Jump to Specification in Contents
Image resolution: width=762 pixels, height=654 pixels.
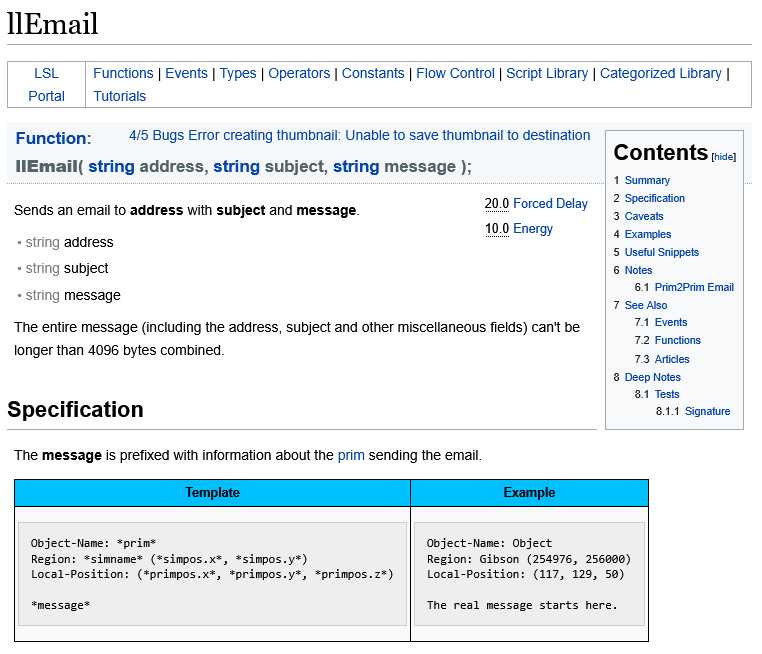[654, 198]
